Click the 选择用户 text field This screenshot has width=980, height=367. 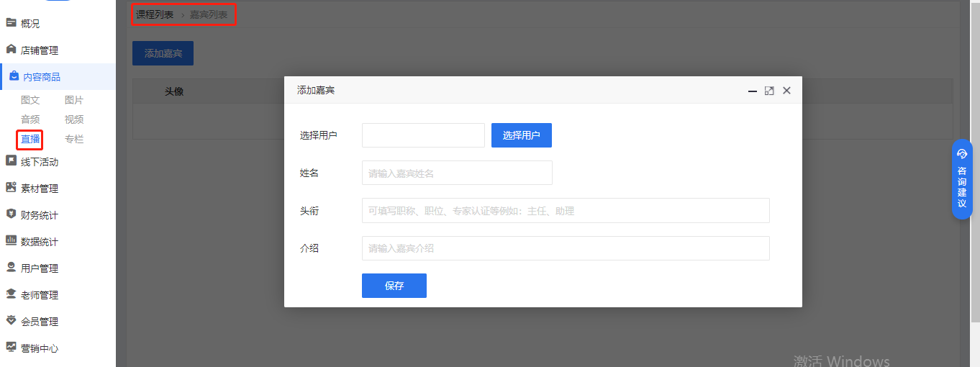pos(423,135)
